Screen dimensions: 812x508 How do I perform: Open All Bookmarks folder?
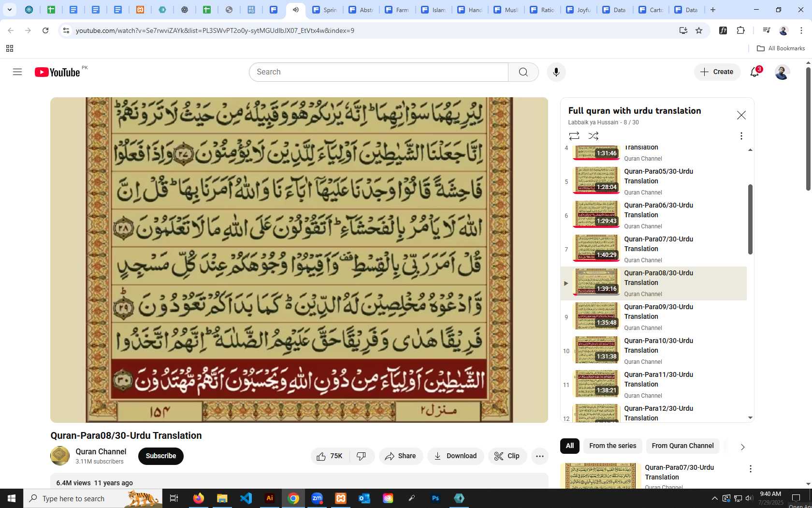(781, 48)
